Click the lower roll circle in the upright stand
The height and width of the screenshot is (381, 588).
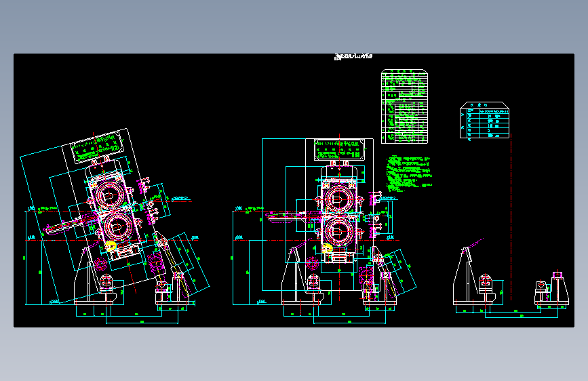[339, 231]
